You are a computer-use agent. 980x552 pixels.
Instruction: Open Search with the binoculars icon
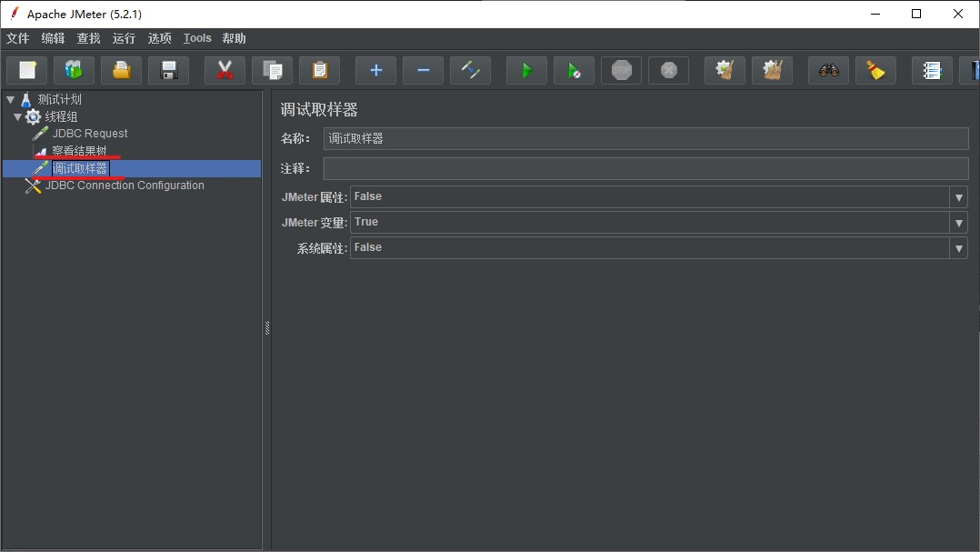829,70
